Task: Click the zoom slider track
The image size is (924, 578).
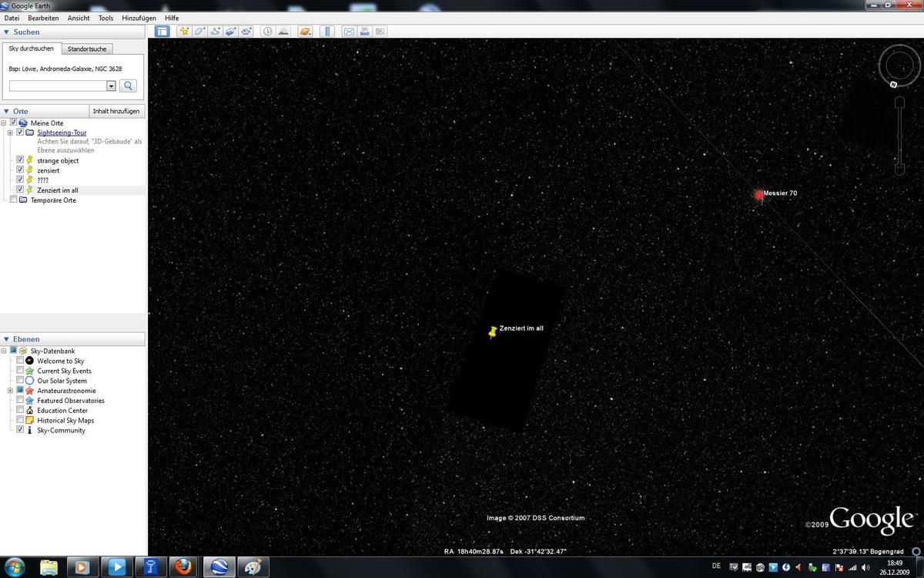Action: (899, 136)
